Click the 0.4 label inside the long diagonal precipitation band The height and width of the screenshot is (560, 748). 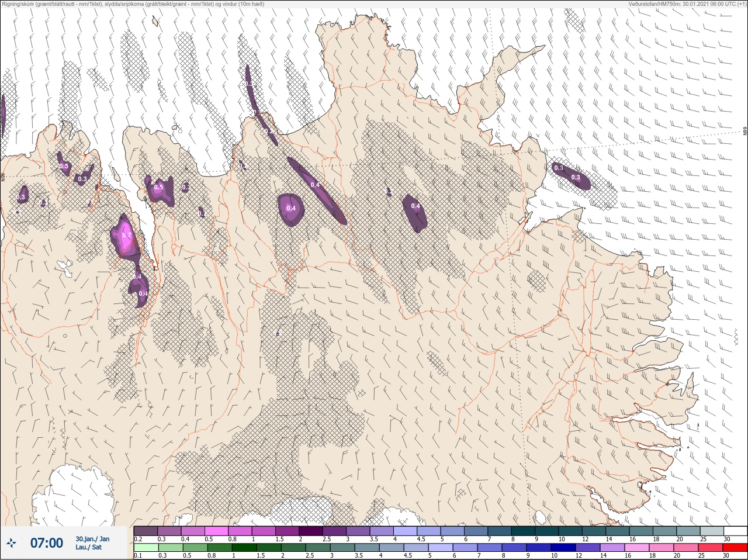pos(315,185)
